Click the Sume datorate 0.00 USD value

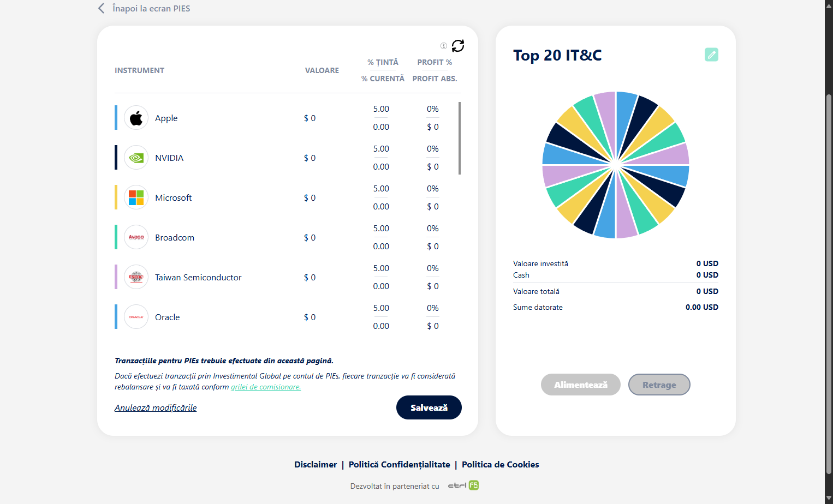(x=702, y=307)
